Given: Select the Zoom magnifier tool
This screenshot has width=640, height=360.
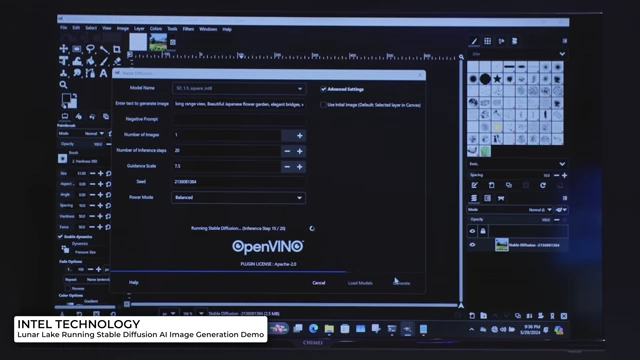Looking at the screenshot, I should click(63, 85).
